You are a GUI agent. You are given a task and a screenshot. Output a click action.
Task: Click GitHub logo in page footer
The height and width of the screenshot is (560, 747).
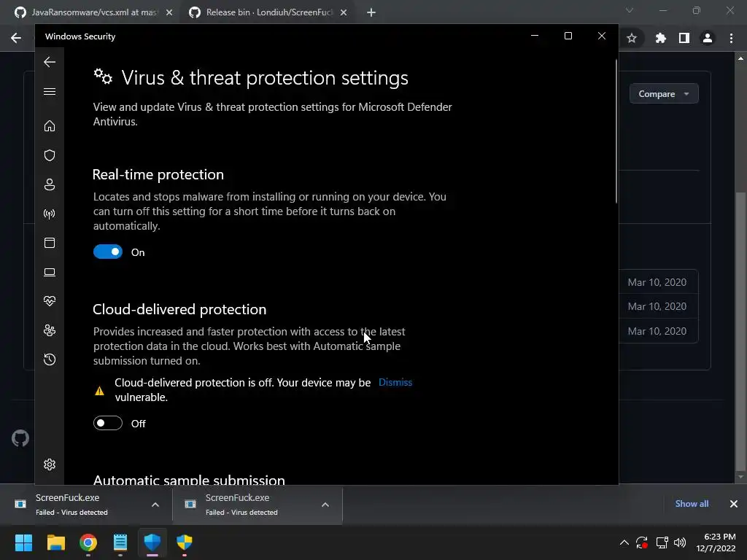pos(20,438)
